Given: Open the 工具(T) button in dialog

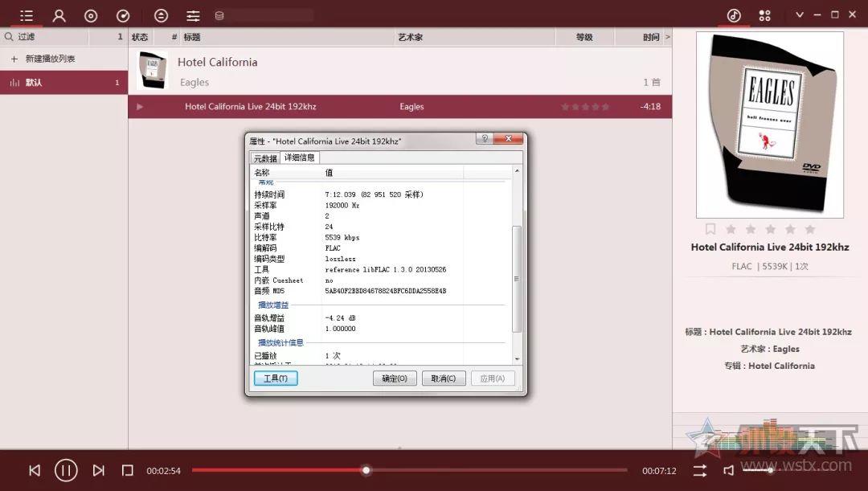Looking at the screenshot, I should pyautogui.click(x=276, y=378).
